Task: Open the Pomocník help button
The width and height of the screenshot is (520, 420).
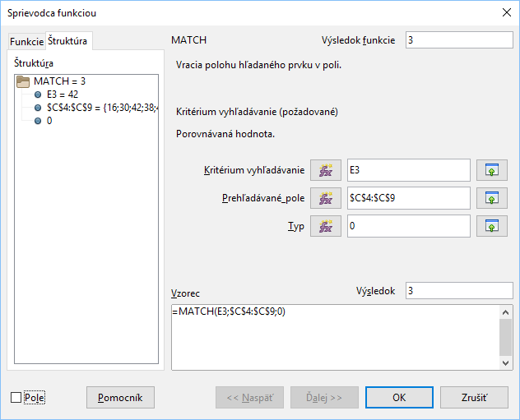Action: [120, 398]
